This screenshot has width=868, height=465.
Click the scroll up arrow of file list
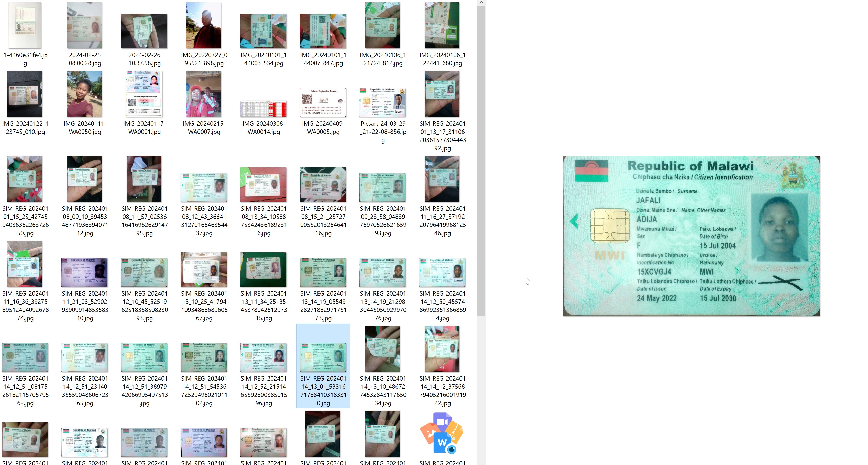tap(481, 2)
